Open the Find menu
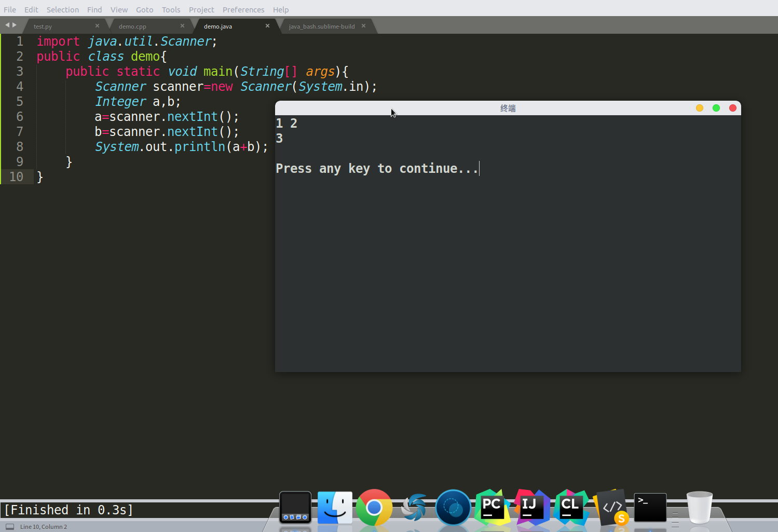The width and height of the screenshot is (778, 532). [94, 9]
